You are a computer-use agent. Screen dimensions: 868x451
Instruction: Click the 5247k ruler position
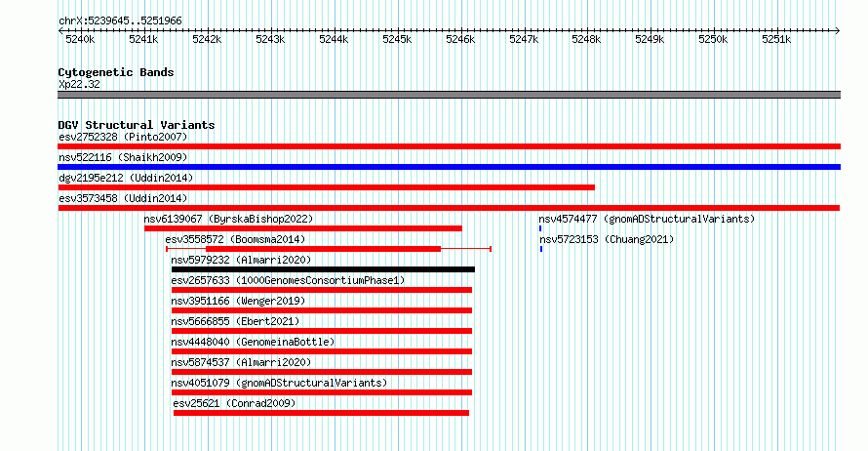[x=524, y=39]
